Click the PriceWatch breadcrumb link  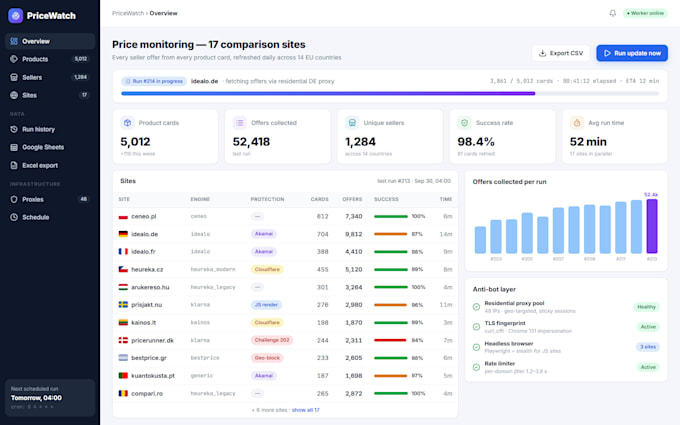(128, 13)
